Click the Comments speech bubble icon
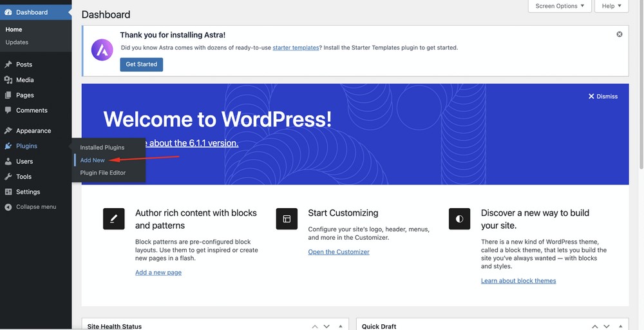The width and height of the screenshot is (644, 330). [x=8, y=110]
